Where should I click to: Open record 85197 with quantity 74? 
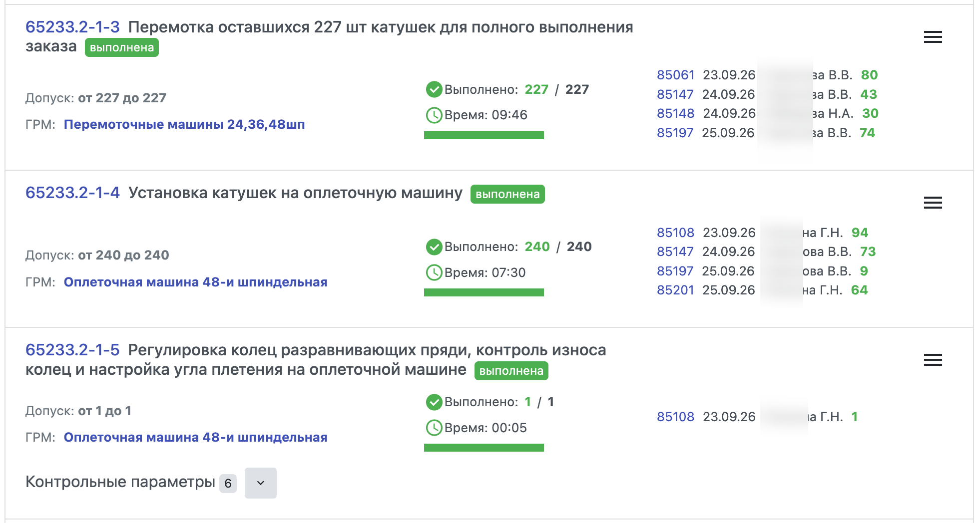pos(675,133)
